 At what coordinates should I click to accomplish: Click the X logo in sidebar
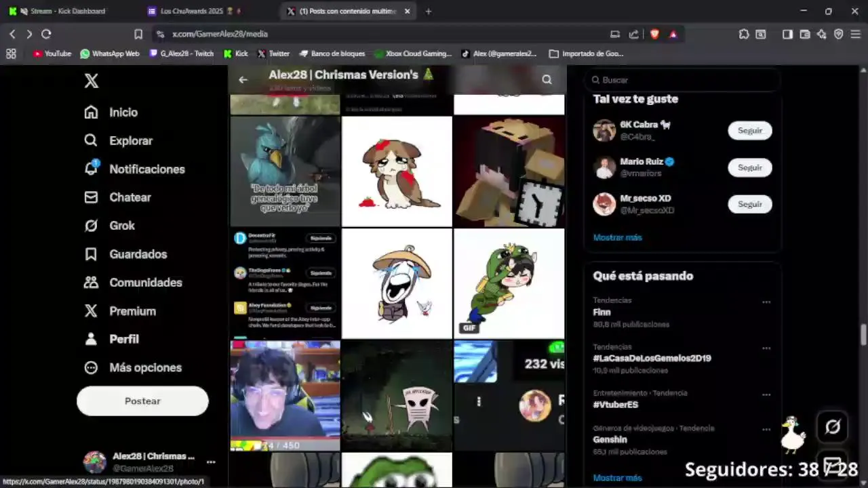pos(92,81)
